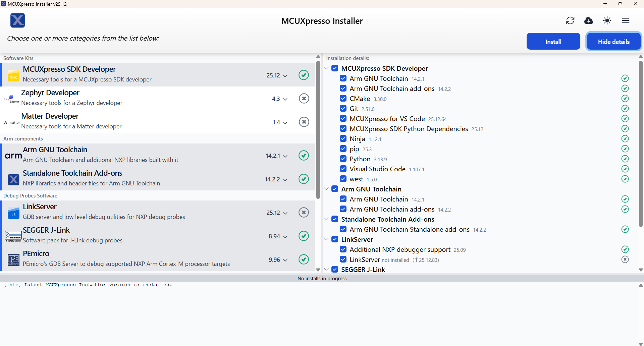Click the SEGGER J-Link installed checkmark icon
The width and height of the screenshot is (644, 346).
tap(304, 236)
